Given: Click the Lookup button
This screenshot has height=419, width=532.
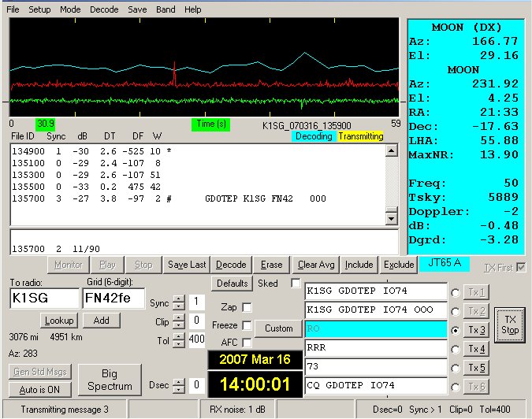Looking at the screenshot, I should coord(59,321).
